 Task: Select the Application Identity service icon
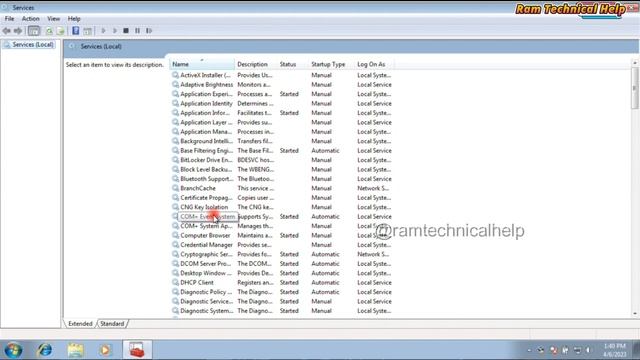coord(175,103)
